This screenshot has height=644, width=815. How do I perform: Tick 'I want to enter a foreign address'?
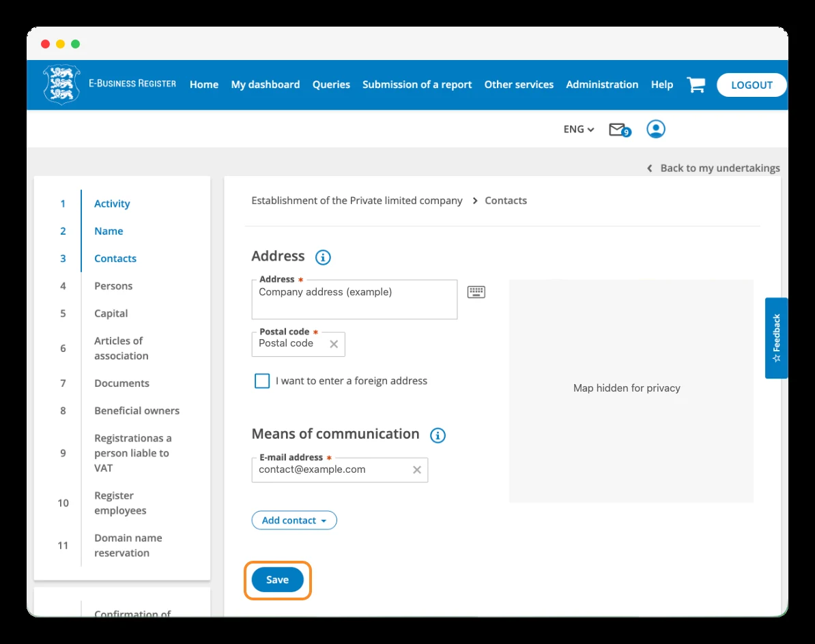(x=262, y=381)
